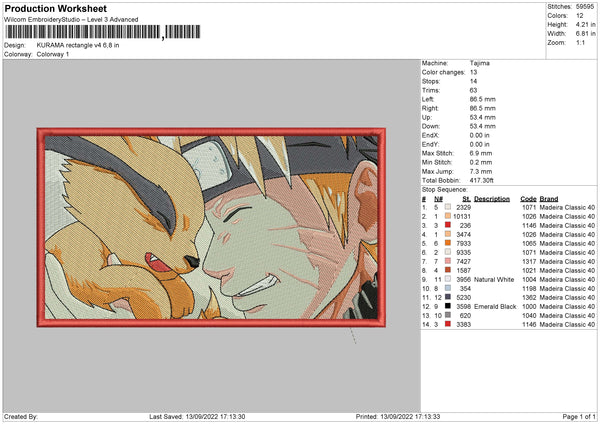Click the "Left:" label
Screen dimensions: 600x424
coord(427,99)
